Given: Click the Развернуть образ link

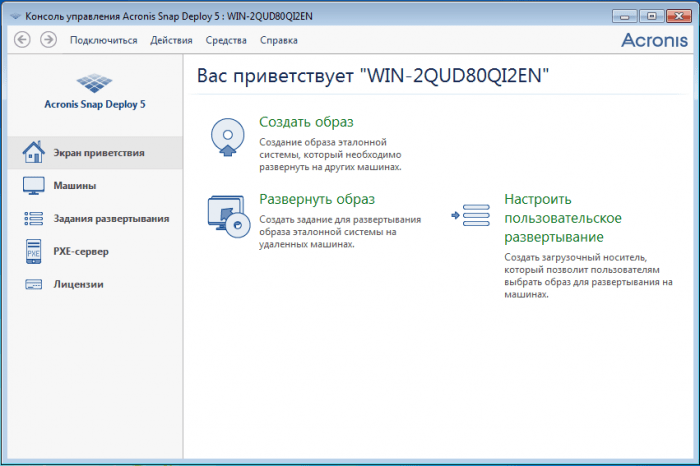Looking at the screenshot, I should point(317,199).
